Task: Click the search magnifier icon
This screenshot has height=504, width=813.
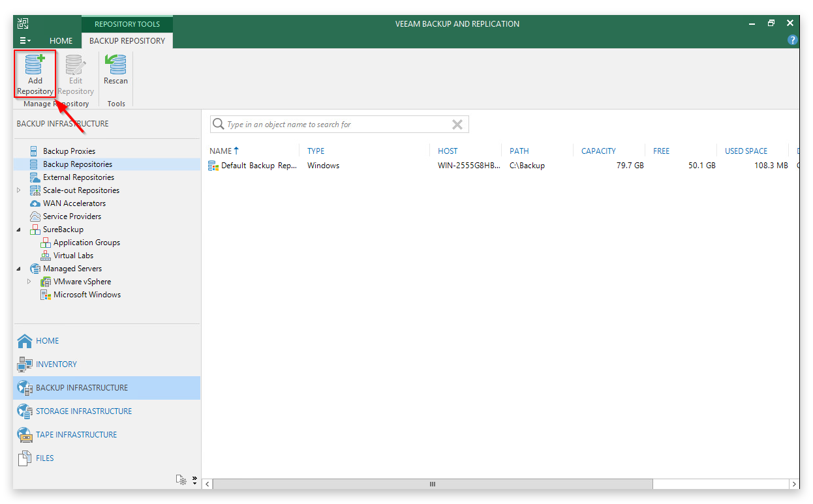Action: [219, 125]
